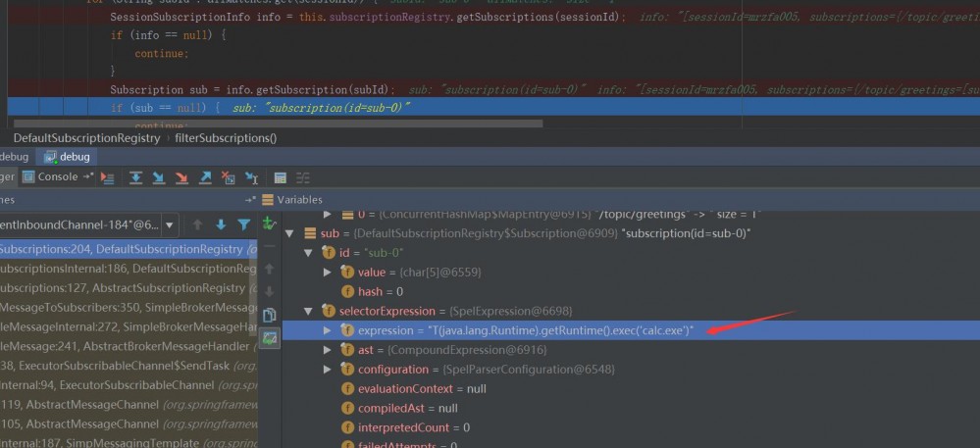Image resolution: width=980 pixels, height=448 pixels.
Task: Click the copy value icon in Variables sidebar
Action: pyautogui.click(x=270, y=315)
